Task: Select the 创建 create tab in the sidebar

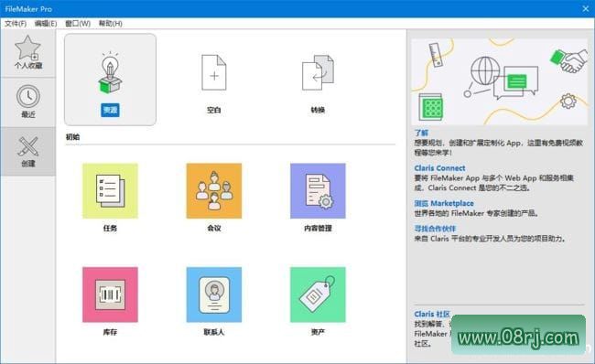Action: (28, 151)
